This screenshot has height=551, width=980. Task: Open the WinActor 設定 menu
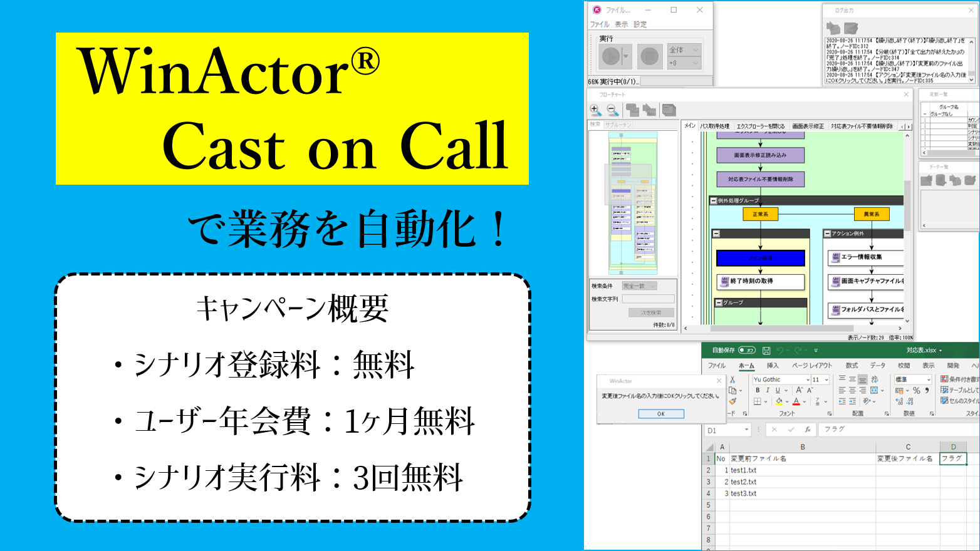[640, 24]
